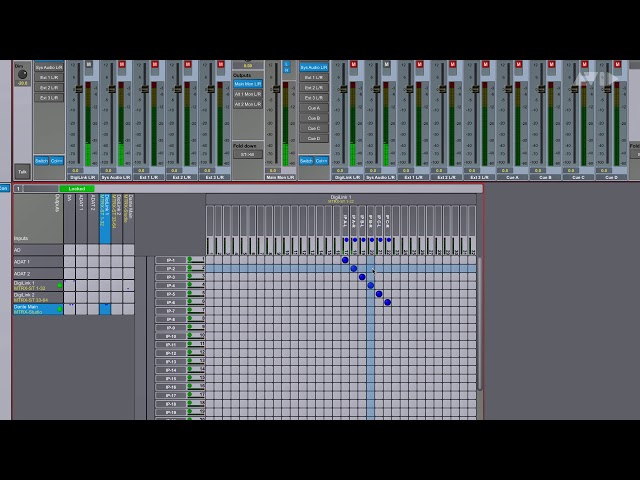The height and width of the screenshot is (480, 640).
Task: Click the IP-7 input label
Action: (x=170, y=311)
